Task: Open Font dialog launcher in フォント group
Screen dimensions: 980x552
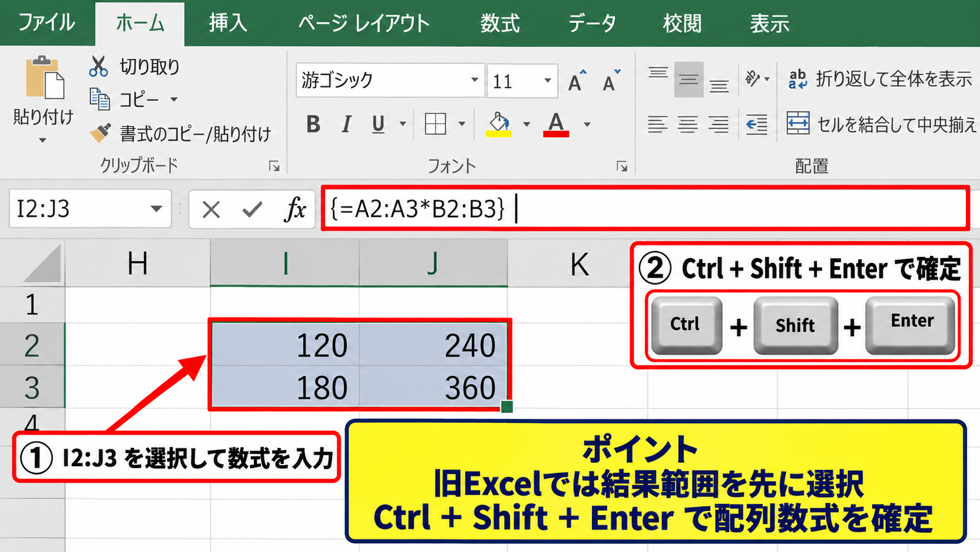Action: point(622,167)
